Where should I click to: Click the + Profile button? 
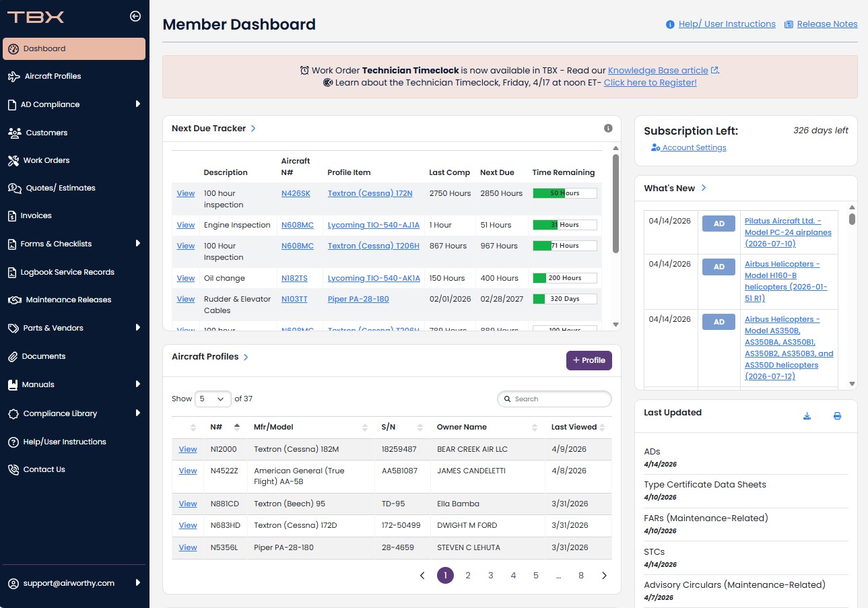point(589,360)
